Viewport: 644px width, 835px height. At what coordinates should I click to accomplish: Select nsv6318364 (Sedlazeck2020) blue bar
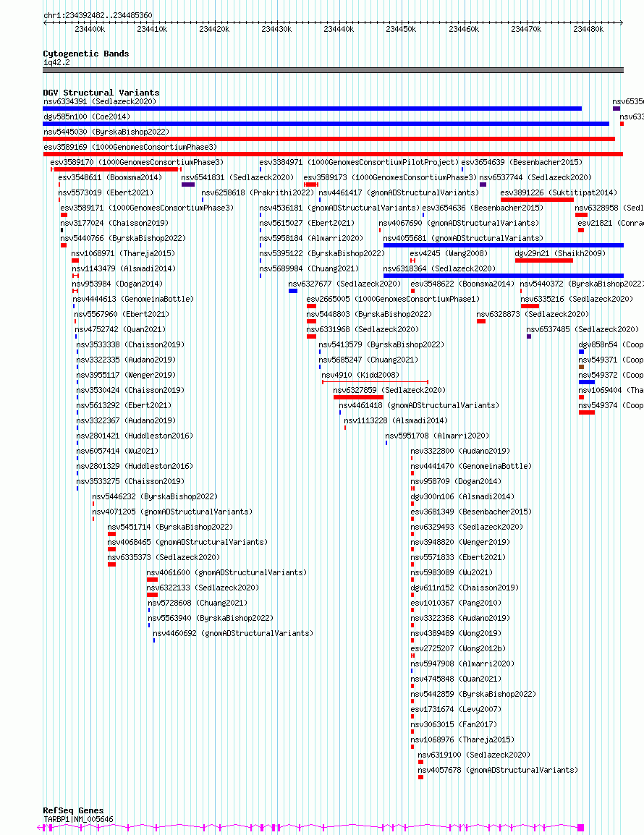[x=504, y=276]
